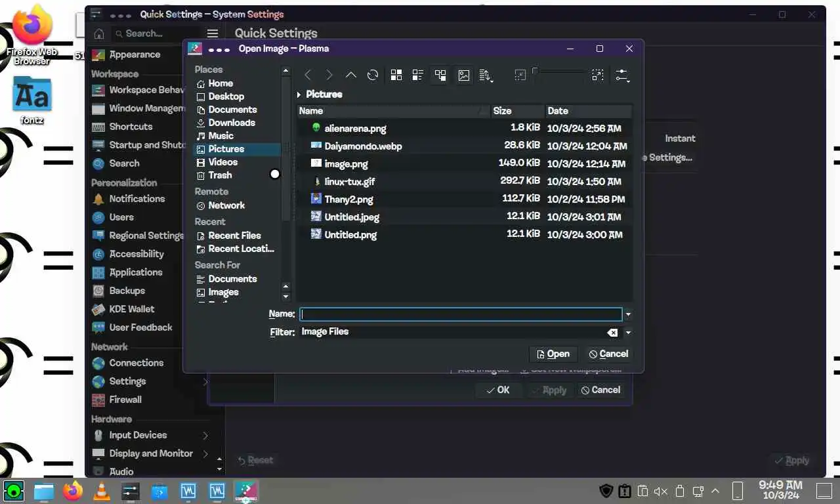This screenshot has width=840, height=504.
Task: Click System Settings search field
Action: (156, 33)
